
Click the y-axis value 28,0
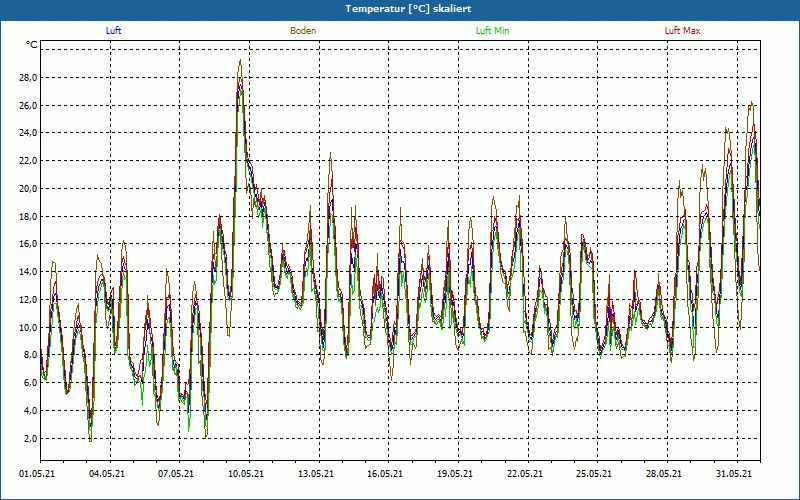tap(28, 78)
